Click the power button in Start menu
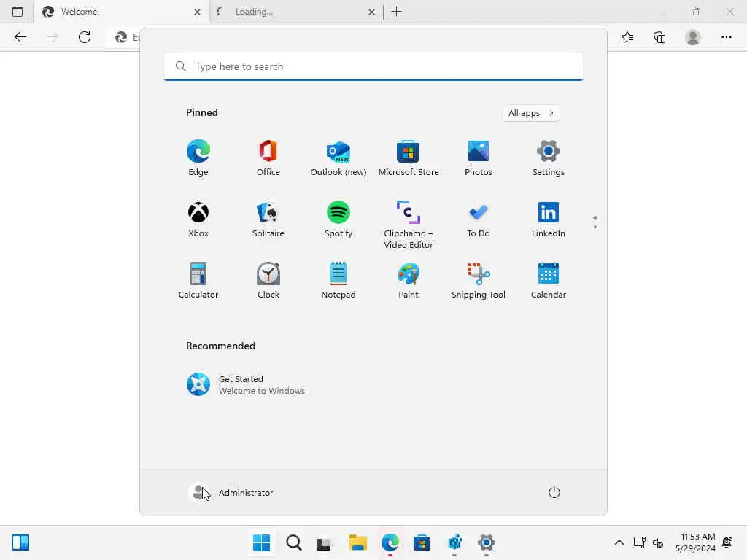Viewport: 747px width, 560px height. [x=554, y=492]
